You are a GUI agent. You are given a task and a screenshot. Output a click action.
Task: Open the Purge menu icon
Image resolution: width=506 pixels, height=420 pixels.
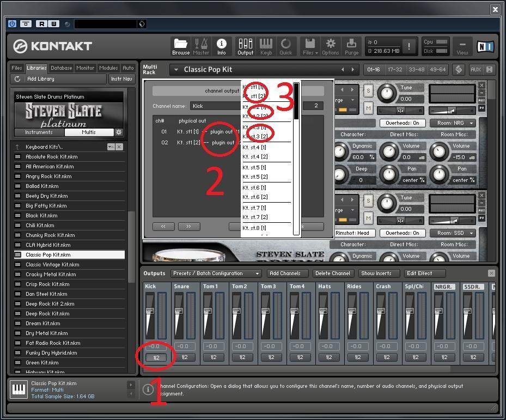tap(351, 46)
